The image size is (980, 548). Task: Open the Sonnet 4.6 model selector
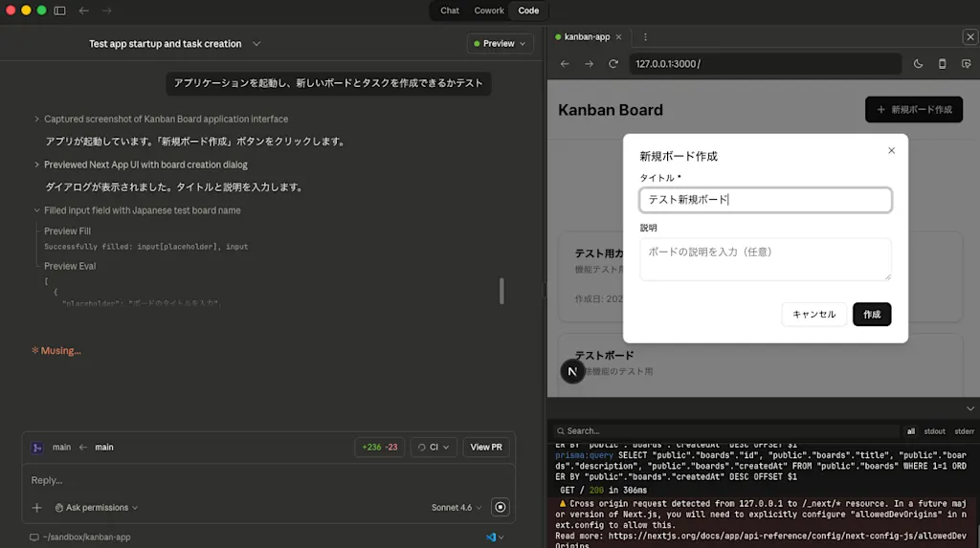[457, 508]
